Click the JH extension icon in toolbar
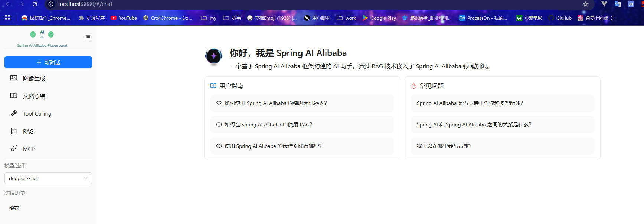Viewport: 644px width, 224px height. coord(631,4)
